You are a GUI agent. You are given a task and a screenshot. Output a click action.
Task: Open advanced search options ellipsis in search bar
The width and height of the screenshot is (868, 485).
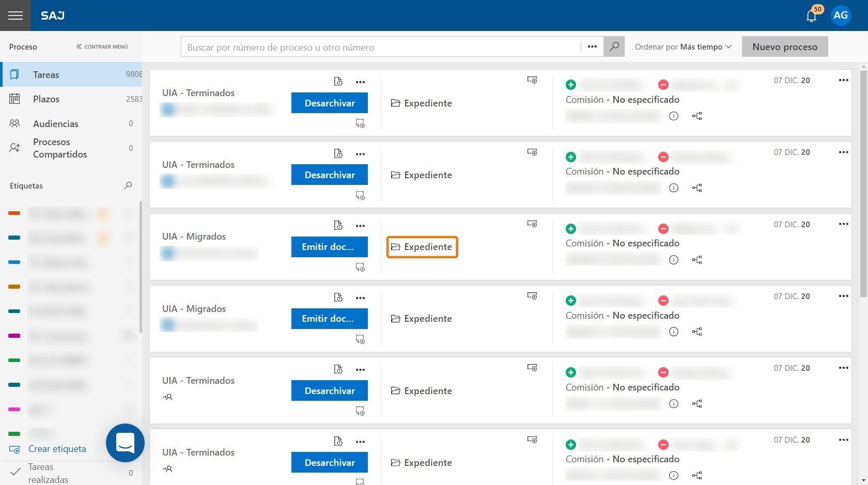point(592,46)
